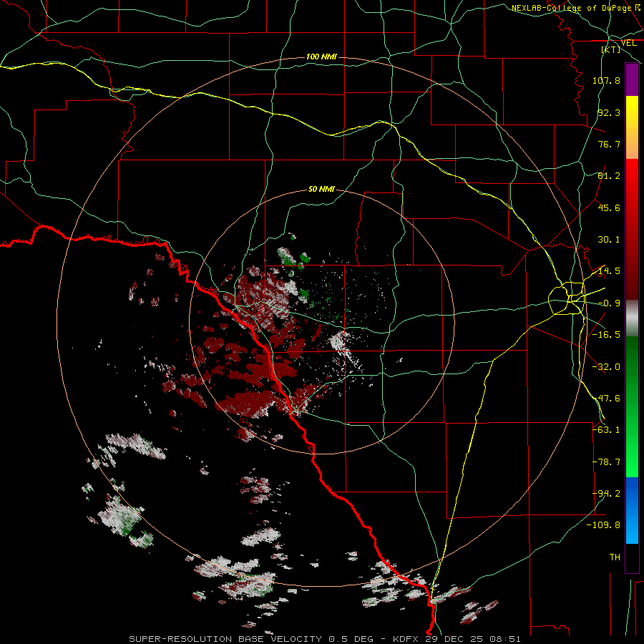Click the -32.0 velocity scale value

coord(606,367)
